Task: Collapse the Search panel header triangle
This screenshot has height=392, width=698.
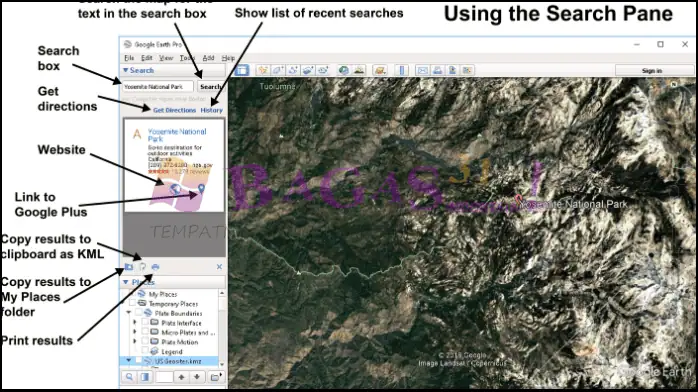Action: [x=126, y=70]
